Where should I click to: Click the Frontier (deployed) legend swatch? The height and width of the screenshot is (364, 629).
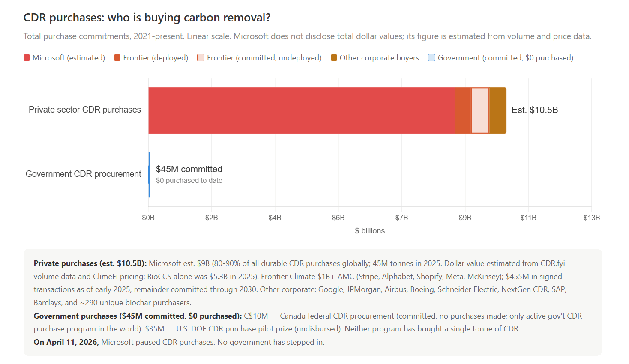117,58
